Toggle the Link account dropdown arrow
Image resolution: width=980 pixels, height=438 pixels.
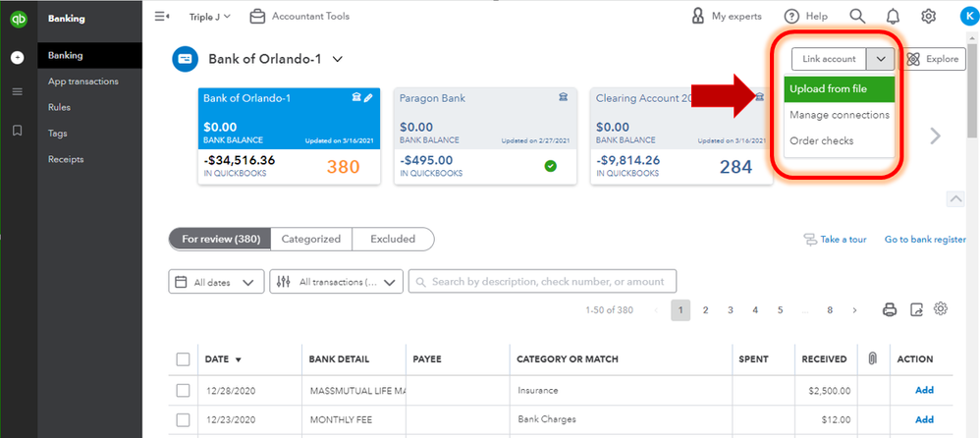click(x=881, y=59)
